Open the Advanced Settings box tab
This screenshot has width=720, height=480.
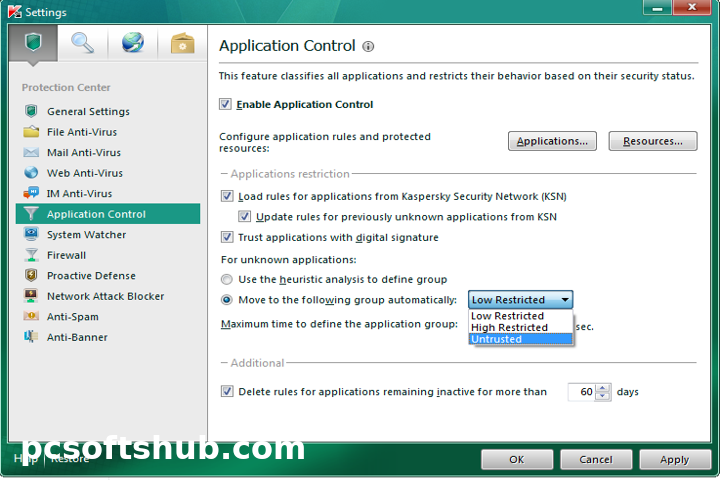click(x=182, y=43)
